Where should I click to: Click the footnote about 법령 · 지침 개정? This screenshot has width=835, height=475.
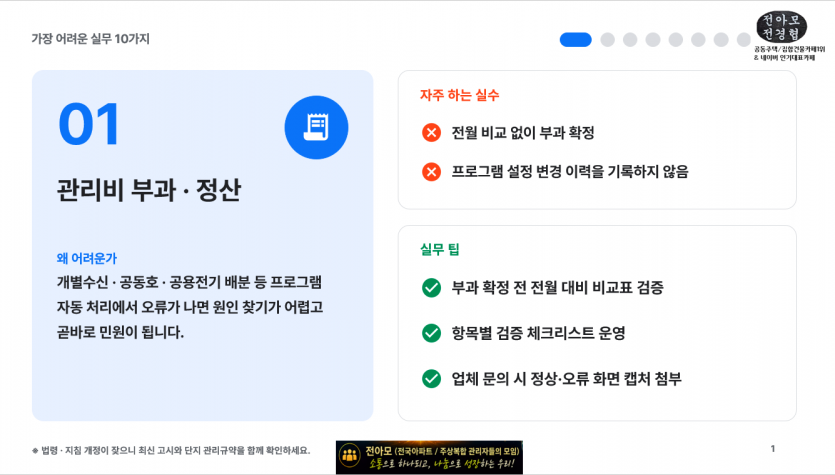point(171,451)
